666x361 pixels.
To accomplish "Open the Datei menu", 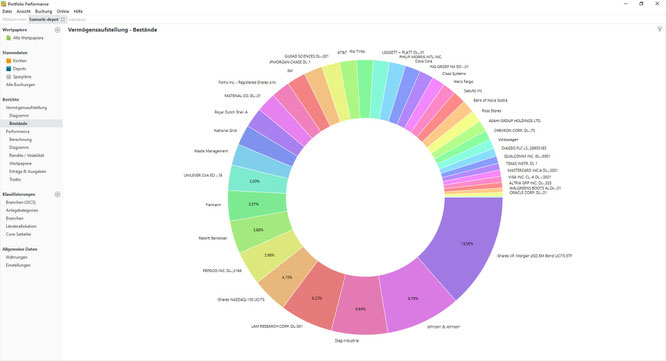I will (7, 11).
